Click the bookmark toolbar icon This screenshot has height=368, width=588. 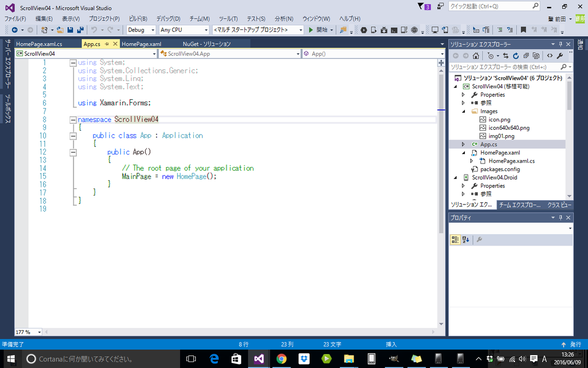pos(523,30)
